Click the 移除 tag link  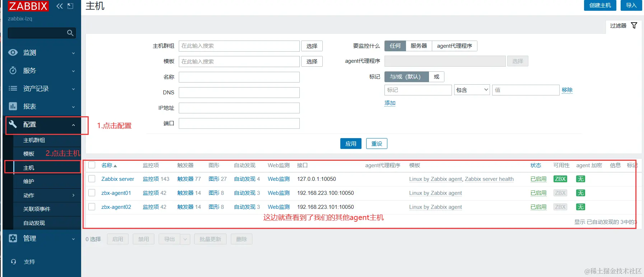tap(567, 90)
